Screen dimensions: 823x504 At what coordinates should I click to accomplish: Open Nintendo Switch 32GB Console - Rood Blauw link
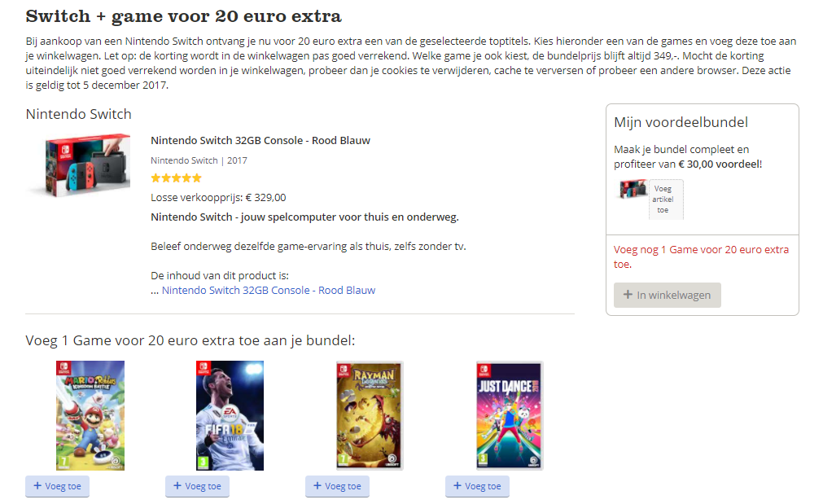268,291
